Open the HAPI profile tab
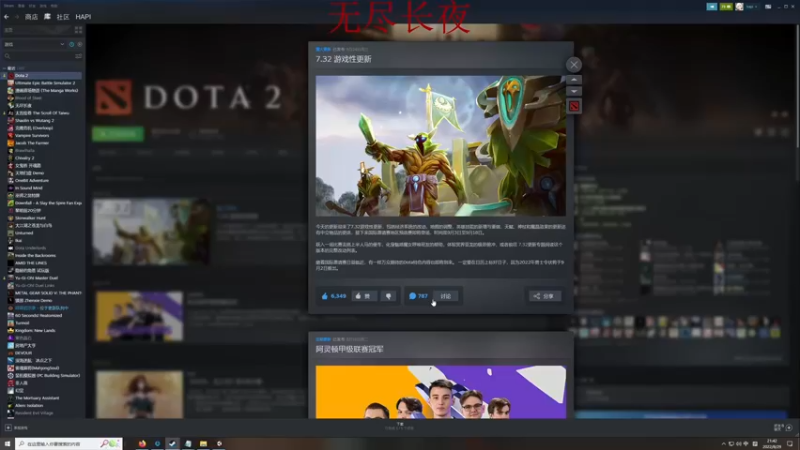This screenshot has height=450, width=800. pyautogui.click(x=83, y=17)
